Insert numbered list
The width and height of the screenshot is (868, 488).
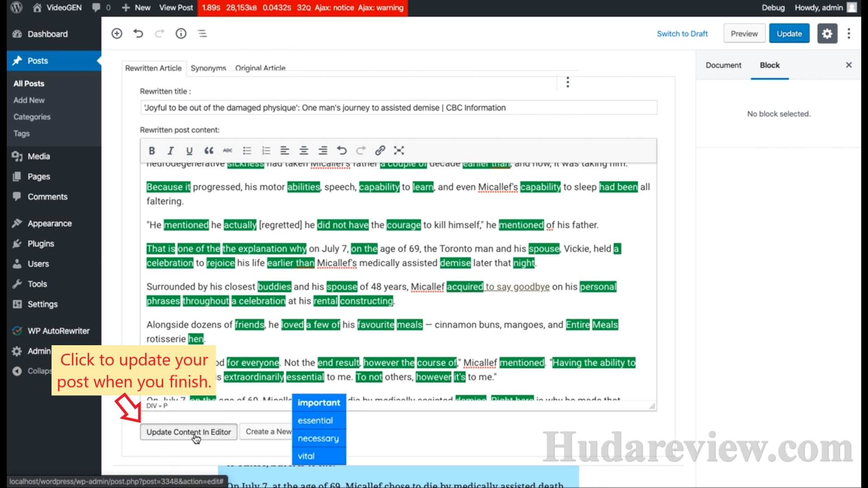coord(266,150)
